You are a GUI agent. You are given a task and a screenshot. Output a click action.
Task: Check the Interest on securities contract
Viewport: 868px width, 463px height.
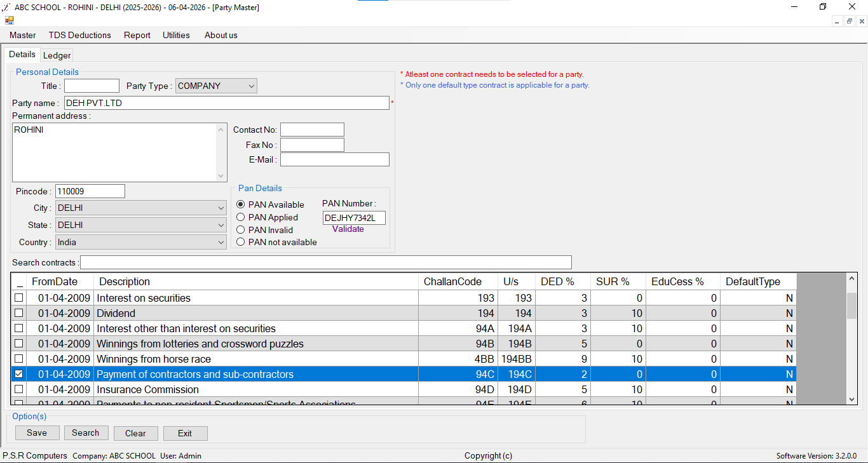click(19, 298)
